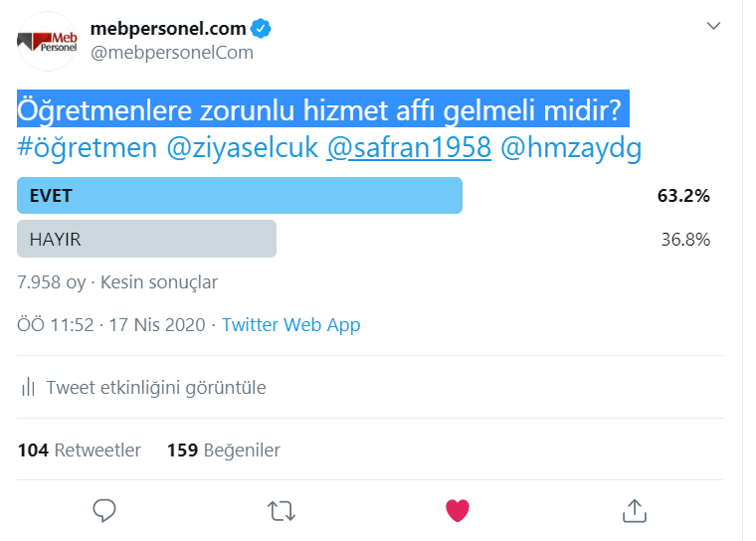Click the #öğretmen hashtag
Viewport: 756px width, 541px height.
(87, 148)
